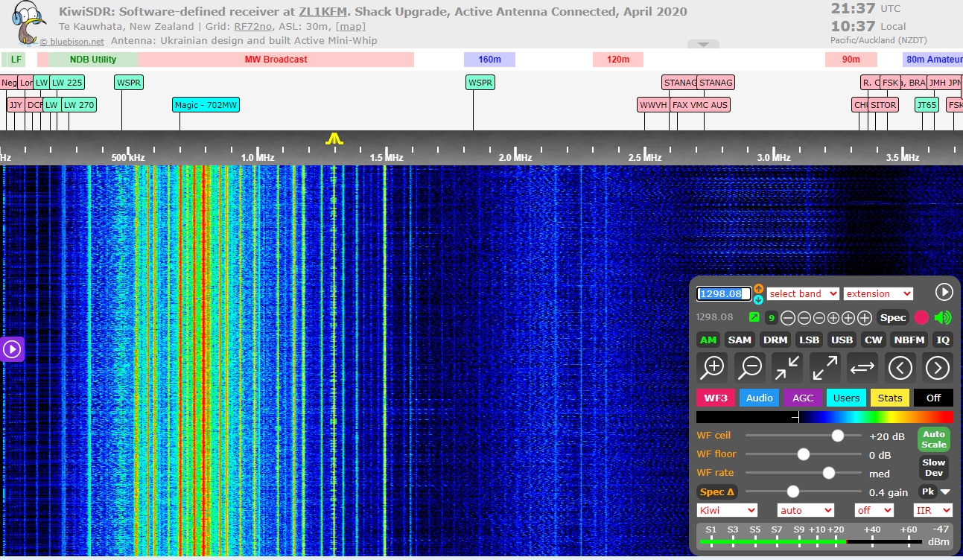The width and height of the screenshot is (963, 560).
Task: Page the waterfall right with the arrow icon
Action: pos(938,367)
